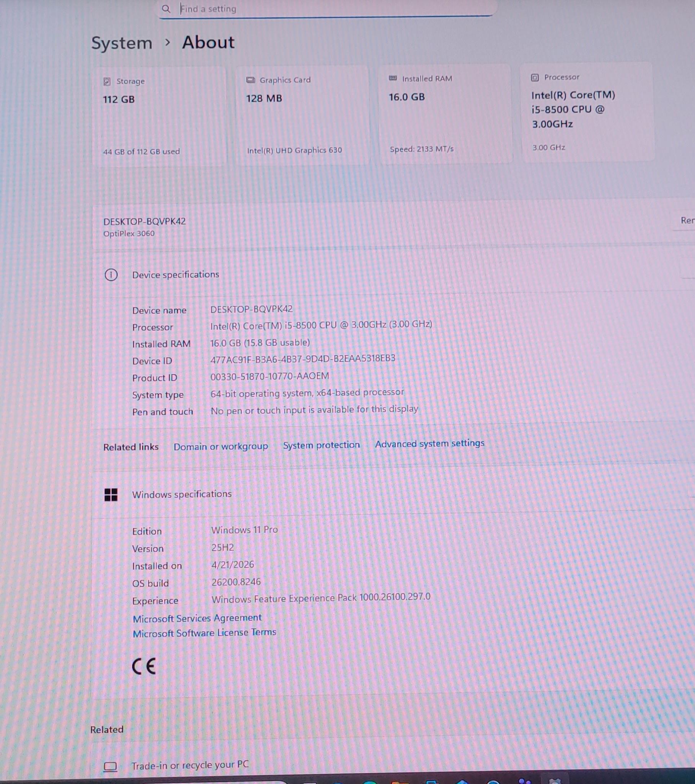Click the laptop icon beside Trade-in or recycle

[x=110, y=766]
